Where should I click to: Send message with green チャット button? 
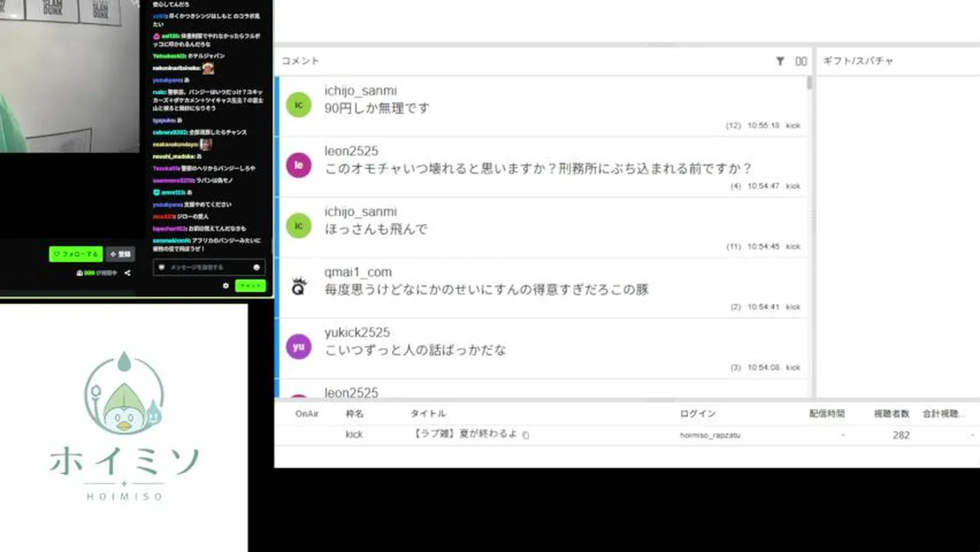coord(251,285)
